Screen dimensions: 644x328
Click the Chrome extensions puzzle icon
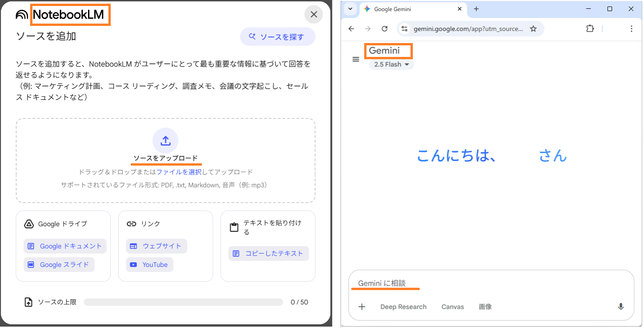[590, 28]
